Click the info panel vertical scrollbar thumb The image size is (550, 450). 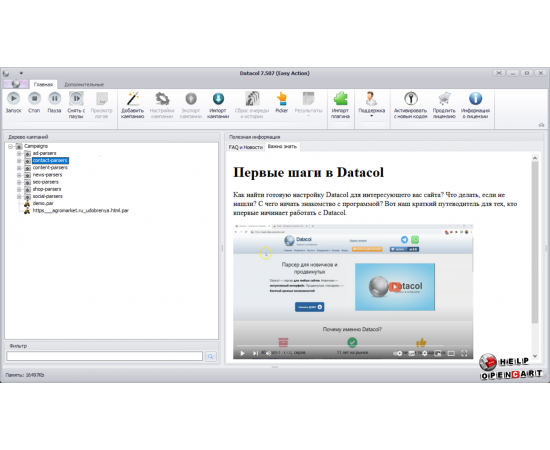pyautogui.click(x=535, y=242)
